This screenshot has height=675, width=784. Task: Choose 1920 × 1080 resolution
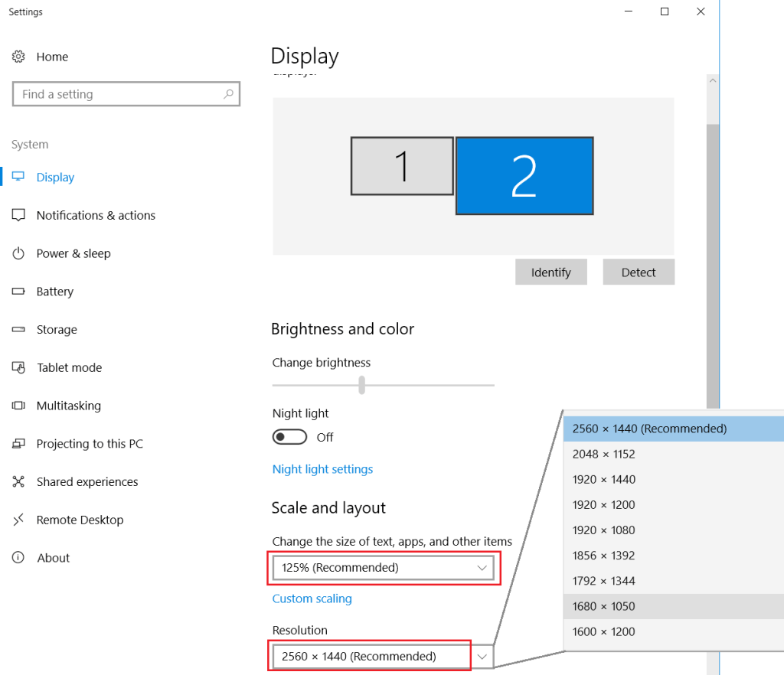pos(674,530)
